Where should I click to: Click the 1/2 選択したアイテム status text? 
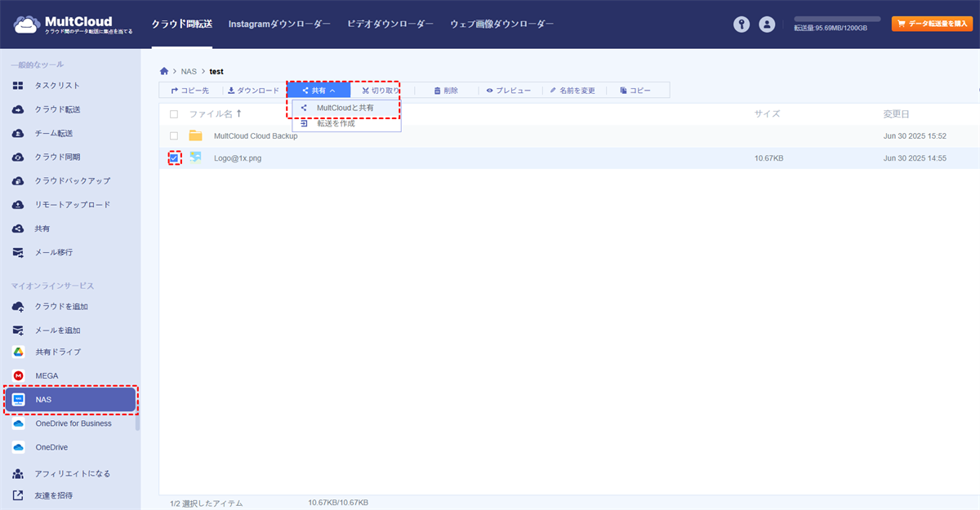coord(207,503)
